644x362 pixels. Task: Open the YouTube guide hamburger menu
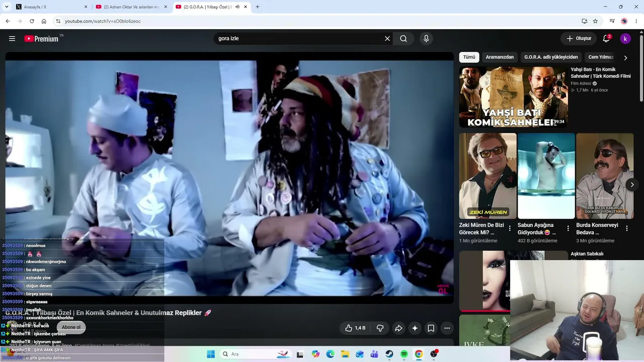12,39
